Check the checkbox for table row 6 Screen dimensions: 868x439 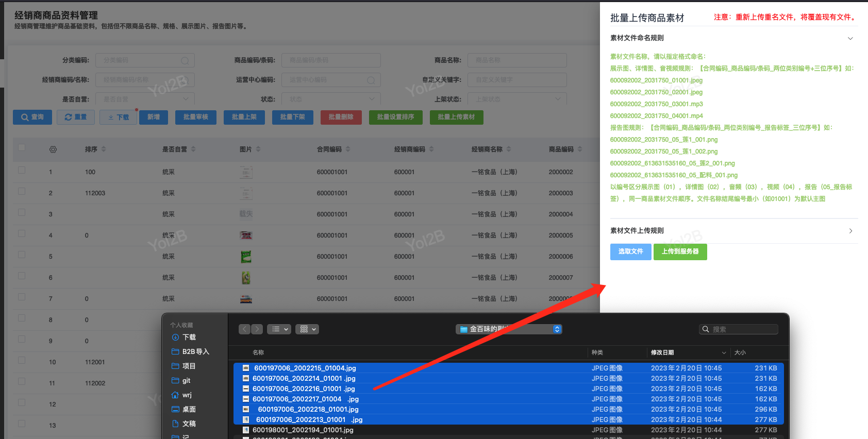[x=22, y=276]
